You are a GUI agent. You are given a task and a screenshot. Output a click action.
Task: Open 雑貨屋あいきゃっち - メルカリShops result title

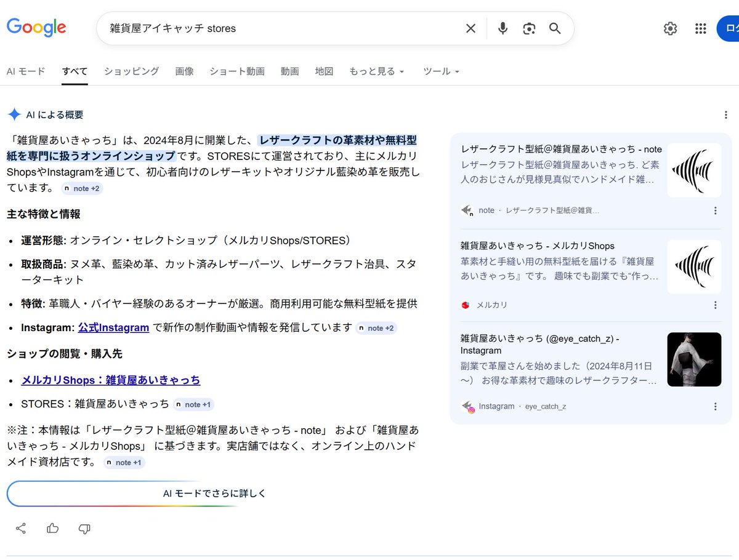(538, 246)
